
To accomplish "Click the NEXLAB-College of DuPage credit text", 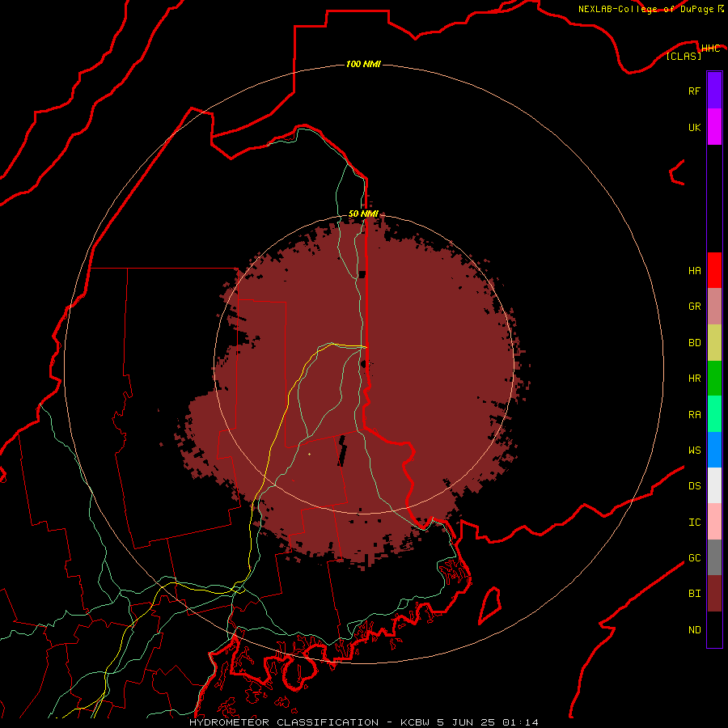I will [x=646, y=9].
